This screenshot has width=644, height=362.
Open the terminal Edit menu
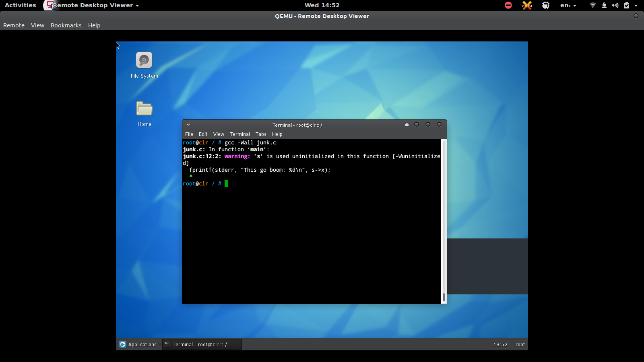point(203,134)
